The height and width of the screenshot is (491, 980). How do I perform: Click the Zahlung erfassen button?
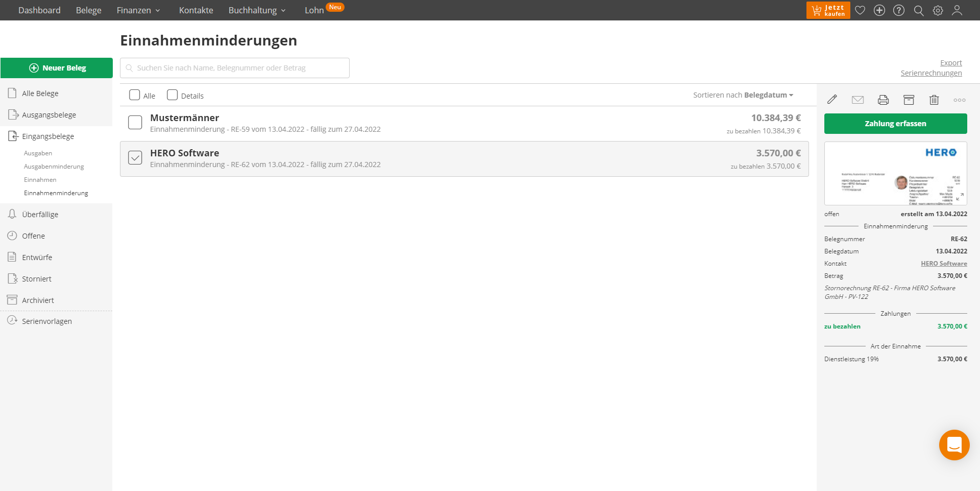(895, 124)
